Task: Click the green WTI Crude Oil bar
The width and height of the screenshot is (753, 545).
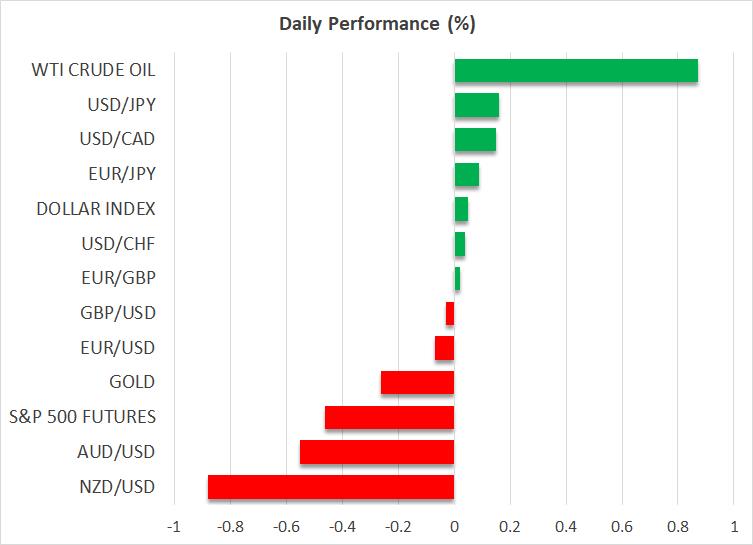Action: [576, 71]
